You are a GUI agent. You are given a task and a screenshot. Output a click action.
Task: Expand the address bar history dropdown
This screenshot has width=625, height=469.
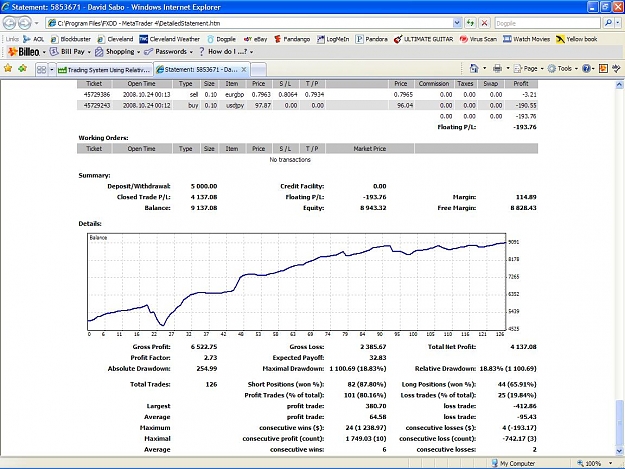click(x=457, y=23)
